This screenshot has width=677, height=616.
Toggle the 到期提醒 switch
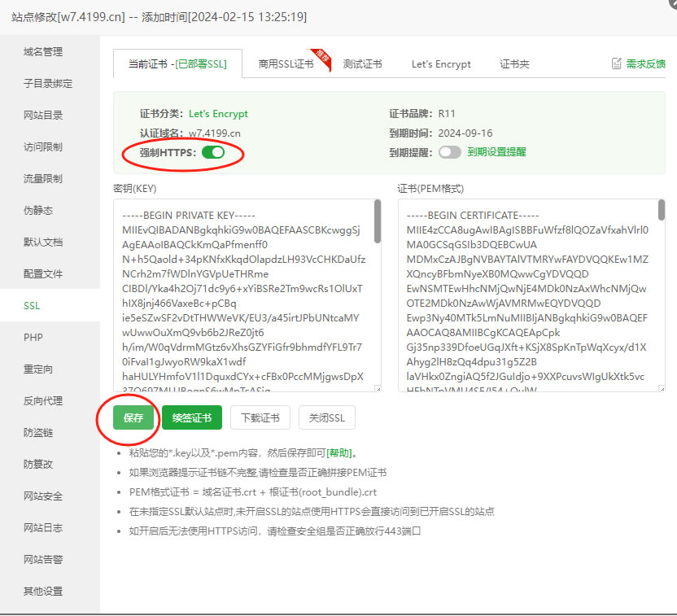click(x=449, y=152)
